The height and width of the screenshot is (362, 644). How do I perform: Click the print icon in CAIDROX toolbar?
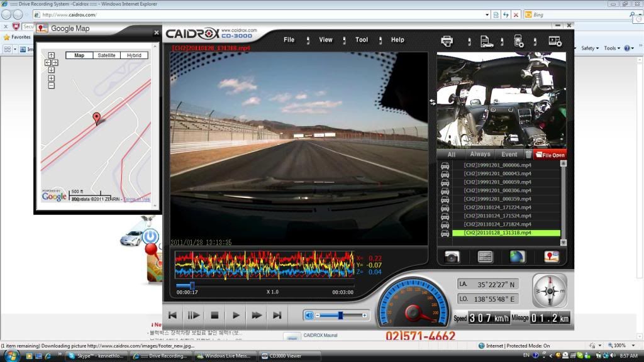point(447,41)
